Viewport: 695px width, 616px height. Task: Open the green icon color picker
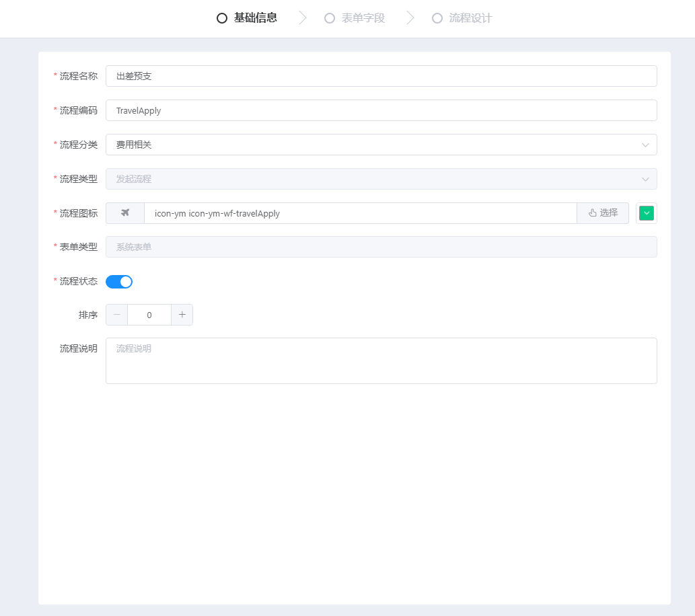click(647, 213)
